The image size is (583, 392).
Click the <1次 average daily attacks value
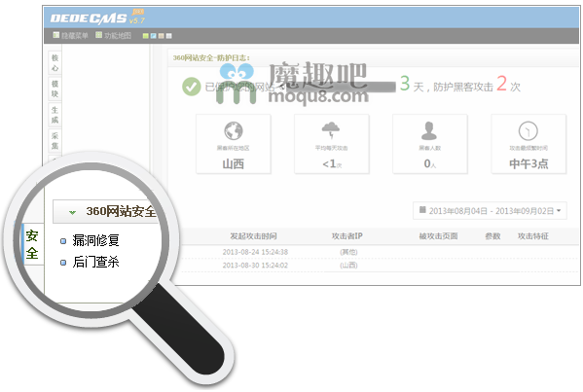click(x=332, y=163)
